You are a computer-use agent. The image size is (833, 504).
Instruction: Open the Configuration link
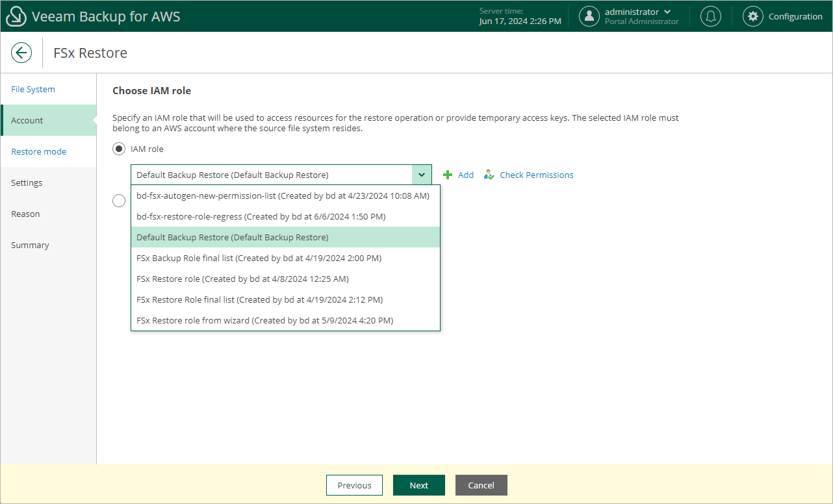click(795, 16)
